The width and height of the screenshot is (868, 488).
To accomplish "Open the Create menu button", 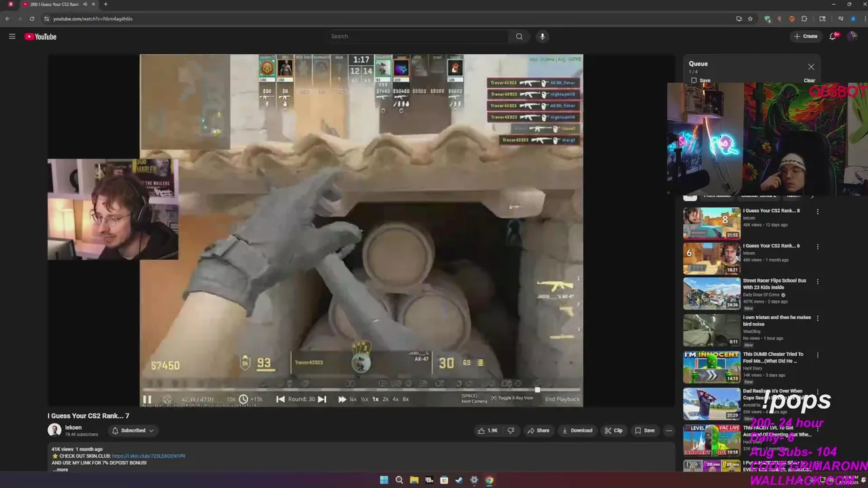I will 806,37.
